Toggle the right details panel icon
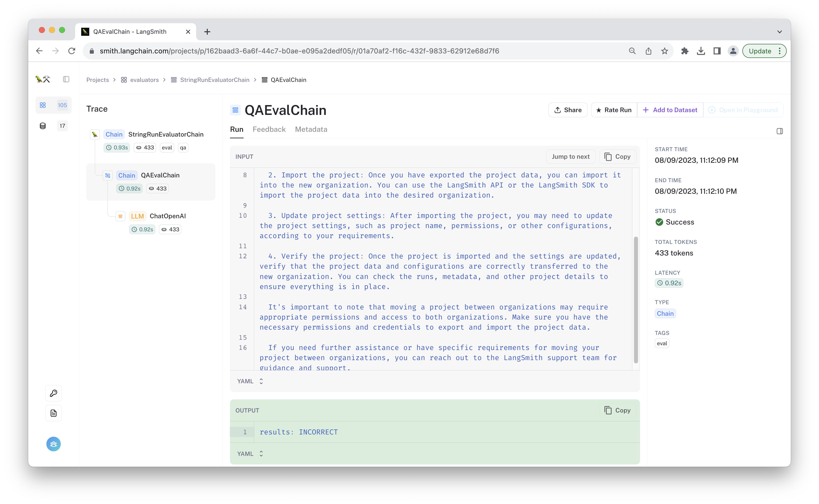This screenshot has width=819, height=504. coord(779,131)
